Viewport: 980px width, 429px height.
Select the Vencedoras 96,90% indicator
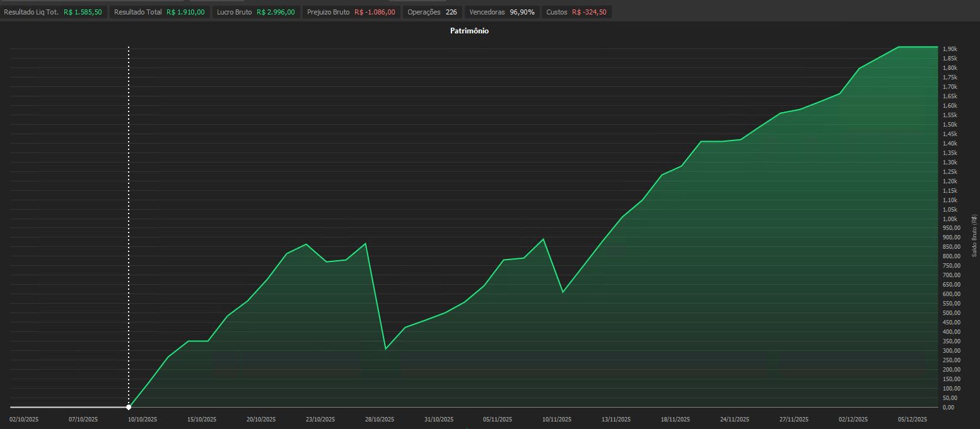click(x=501, y=12)
